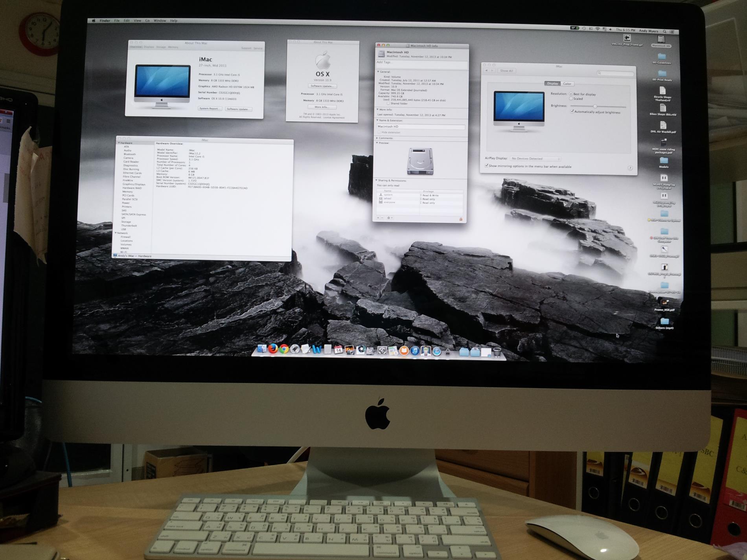Toggle Shared folder checkbox in Info window

pos(388,103)
